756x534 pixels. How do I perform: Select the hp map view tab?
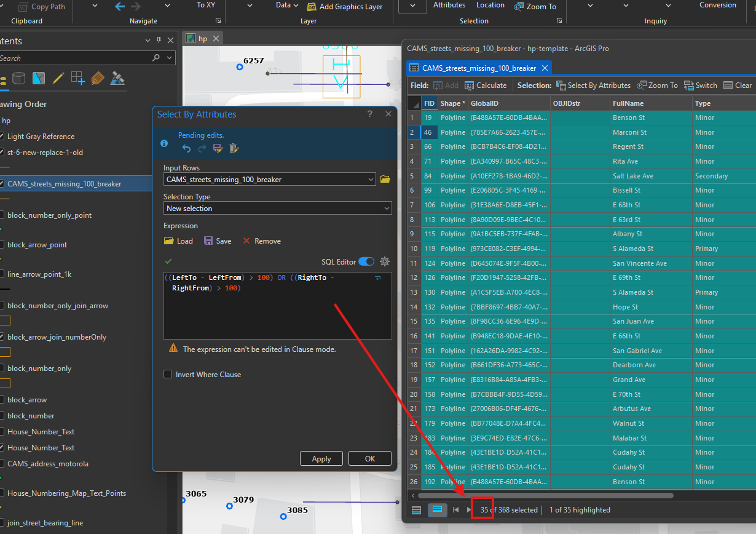(x=202, y=38)
